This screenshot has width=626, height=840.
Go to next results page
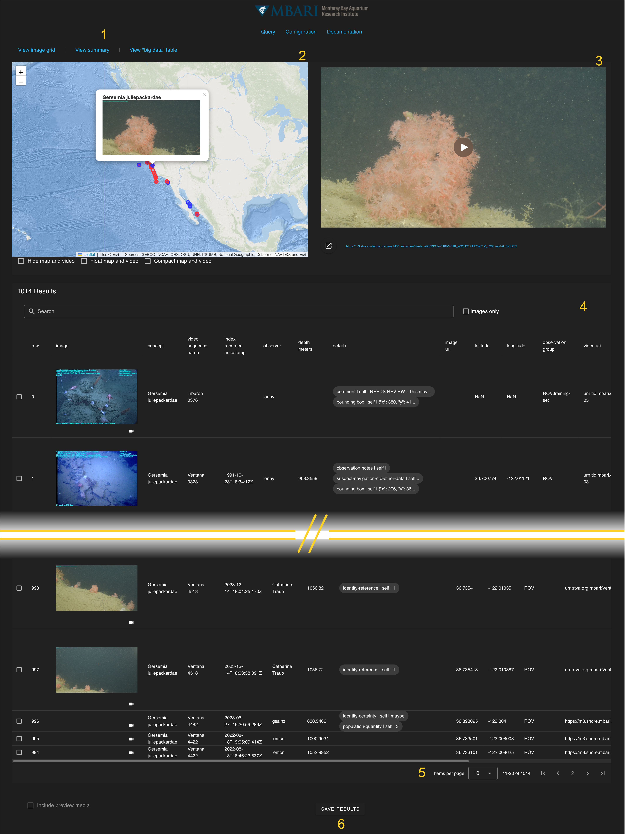(587, 773)
